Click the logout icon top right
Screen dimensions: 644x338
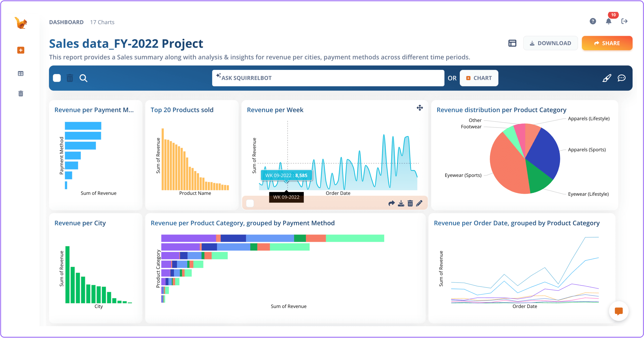624,21
